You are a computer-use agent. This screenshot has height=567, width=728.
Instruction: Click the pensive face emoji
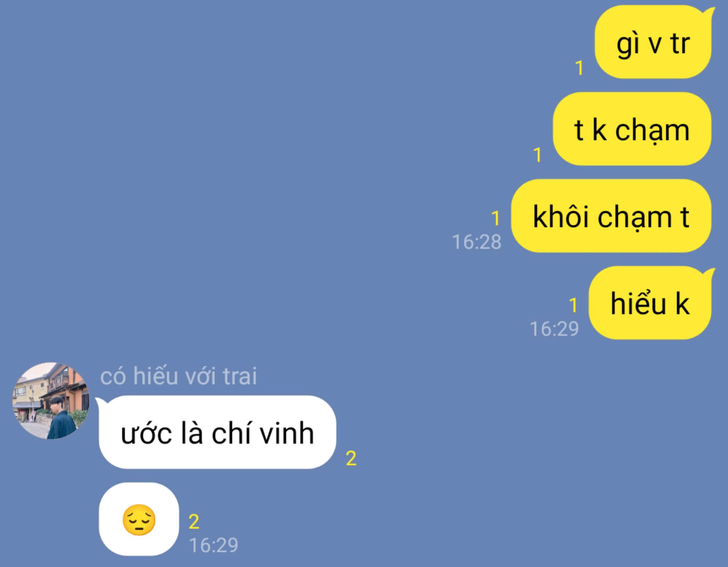coord(139,520)
